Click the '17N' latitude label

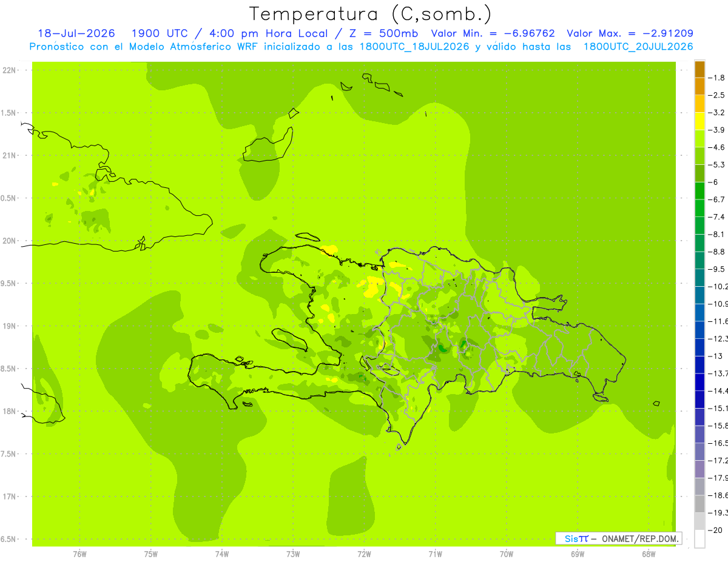tap(9, 497)
